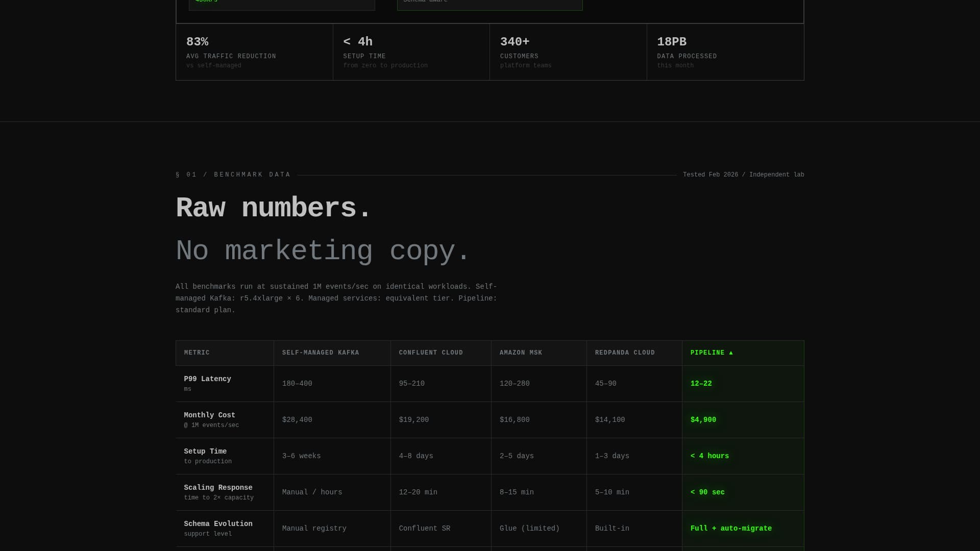Click the '$19,200' cost cell
This screenshot has height=551, width=980.
(x=441, y=420)
